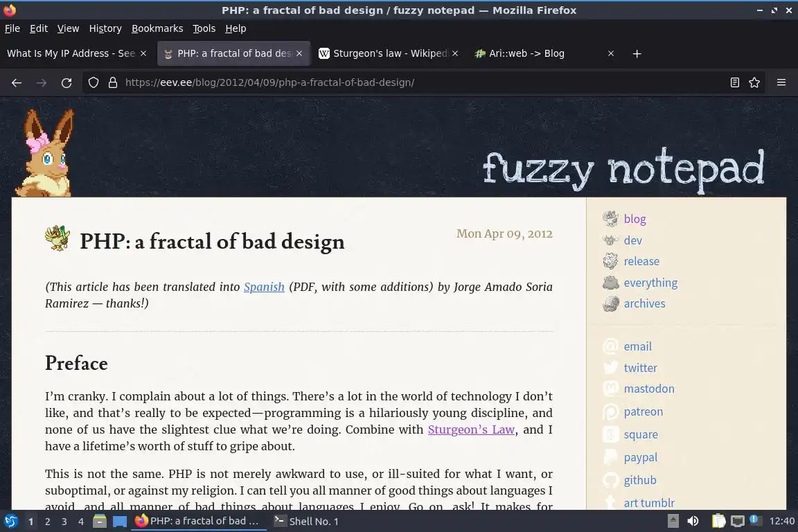Click the Eevee mascot logo image
798x532 pixels.
[x=46, y=152]
